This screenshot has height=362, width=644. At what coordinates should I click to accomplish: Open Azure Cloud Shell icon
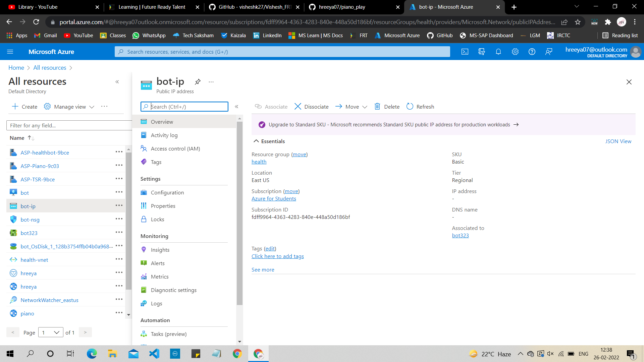click(465, 52)
